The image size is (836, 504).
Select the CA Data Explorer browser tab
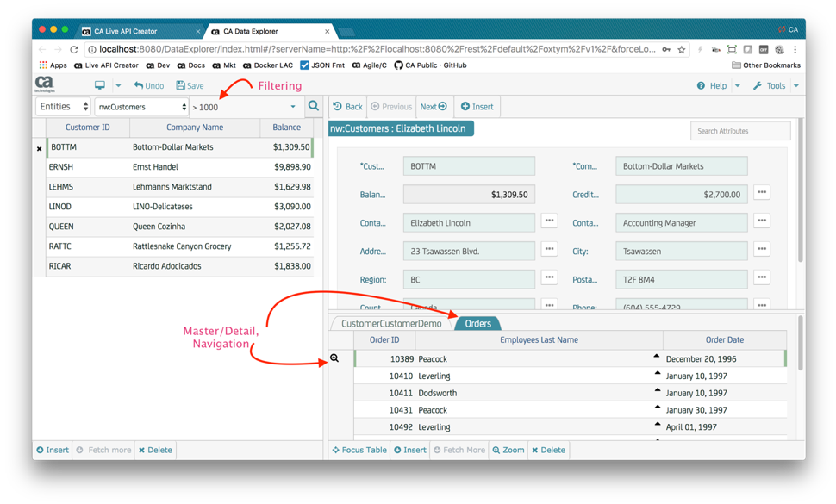click(x=270, y=31)
